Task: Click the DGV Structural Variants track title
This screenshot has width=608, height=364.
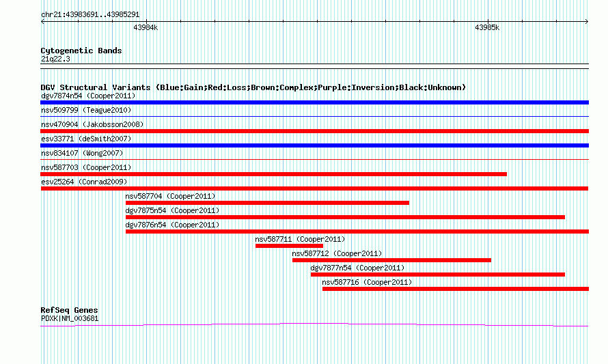Action: 253,87
